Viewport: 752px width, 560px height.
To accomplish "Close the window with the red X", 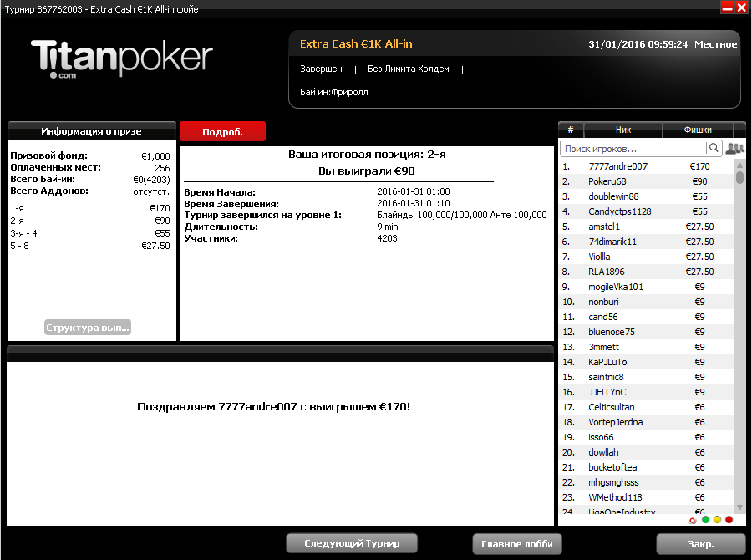I will tap(741, 8).
